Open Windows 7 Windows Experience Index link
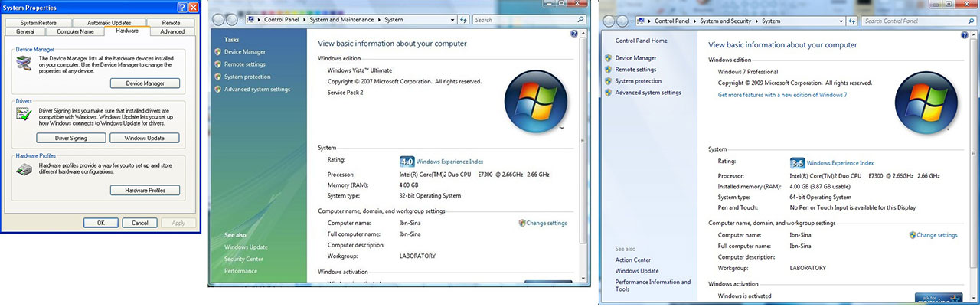The height and width of the screenshot is (307, 980). [840, 163]
